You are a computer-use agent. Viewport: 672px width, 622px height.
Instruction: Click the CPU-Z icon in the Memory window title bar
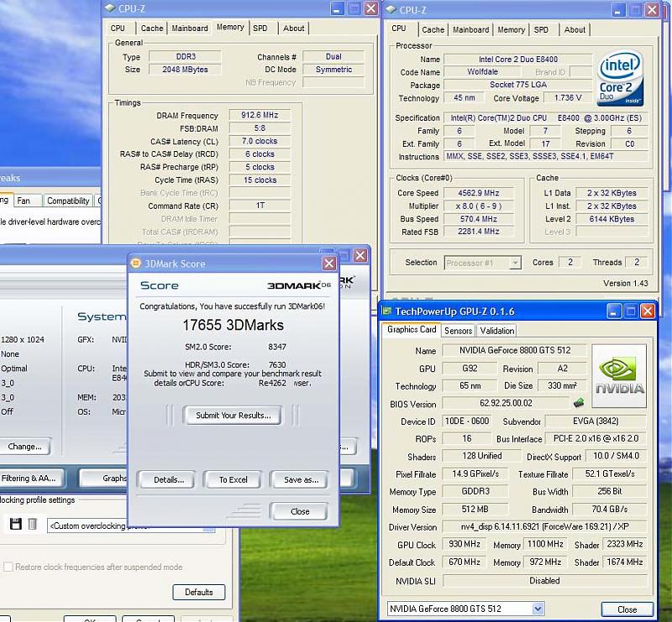pyautogui.click(x=110, y=8)
